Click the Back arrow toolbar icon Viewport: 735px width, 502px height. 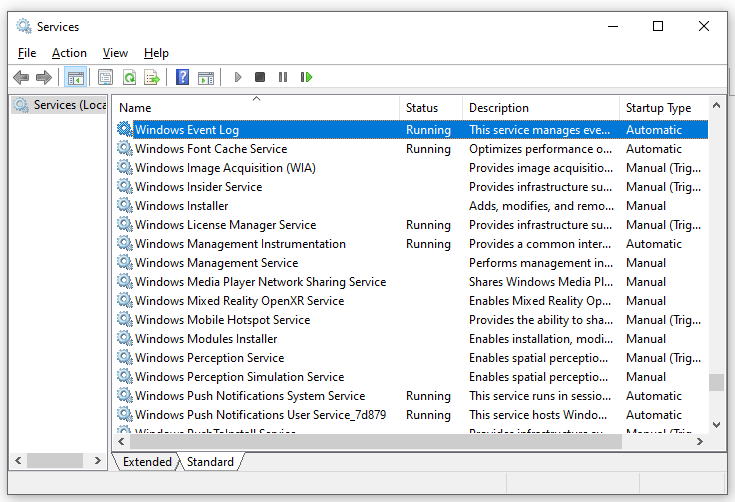(x=21, y=77)
